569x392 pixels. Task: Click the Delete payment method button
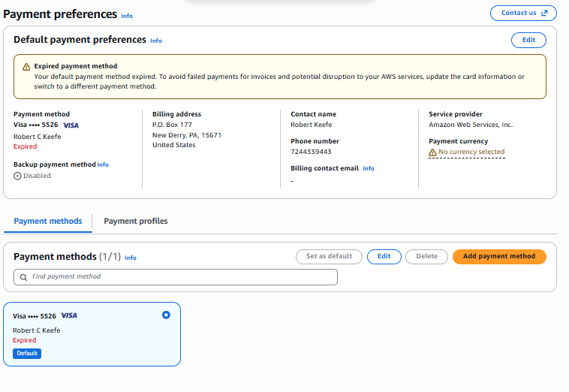point(426,257)
